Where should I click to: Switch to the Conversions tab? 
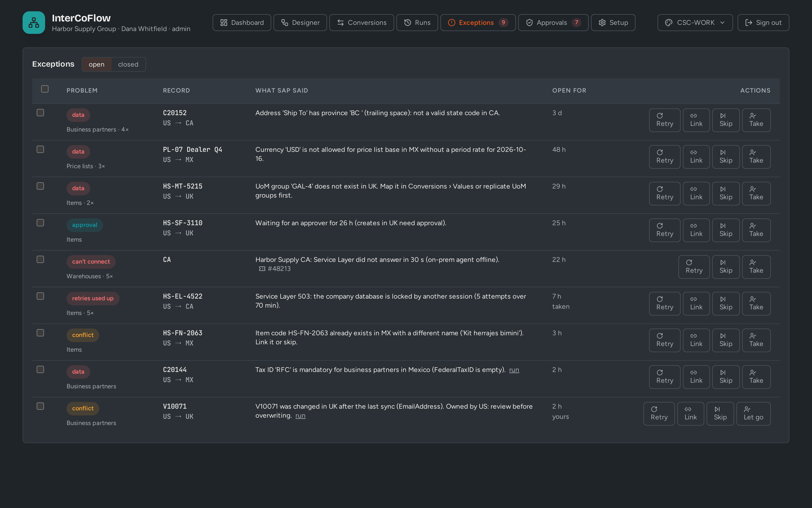coord(361,23)
